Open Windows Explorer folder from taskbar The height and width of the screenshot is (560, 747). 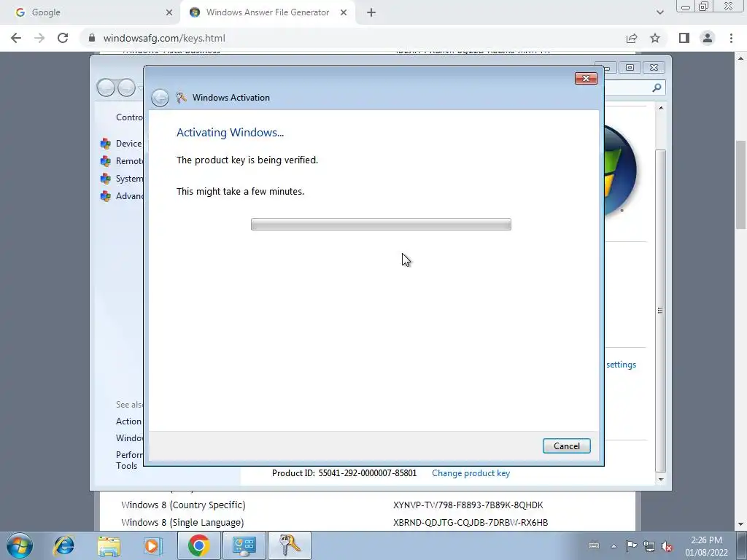pyautogui.click(x=109, y=545)
